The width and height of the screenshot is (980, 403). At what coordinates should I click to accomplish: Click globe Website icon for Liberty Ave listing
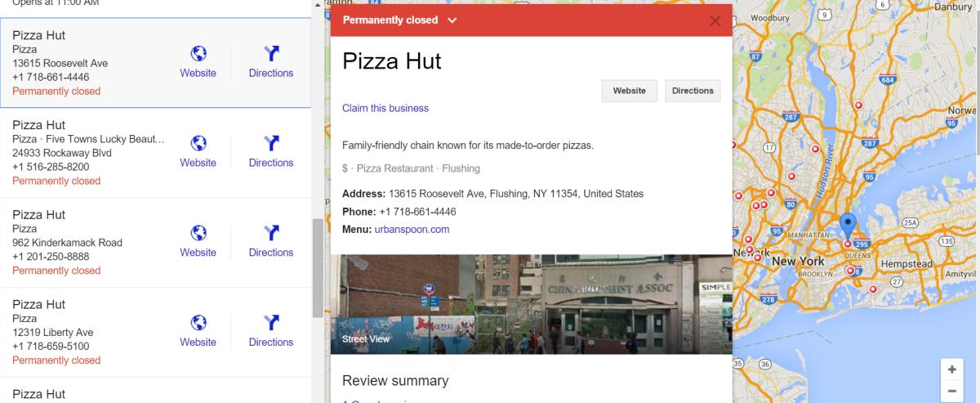tap(198, 323)
